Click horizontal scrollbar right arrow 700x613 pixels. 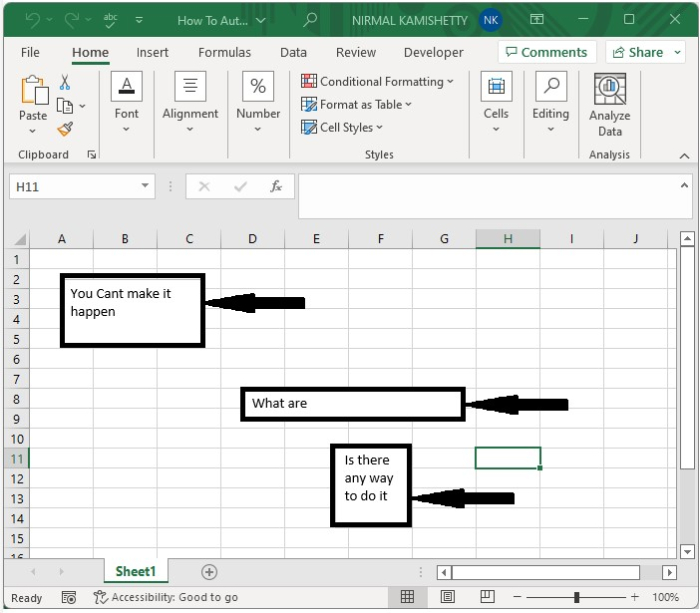point(669,572)
